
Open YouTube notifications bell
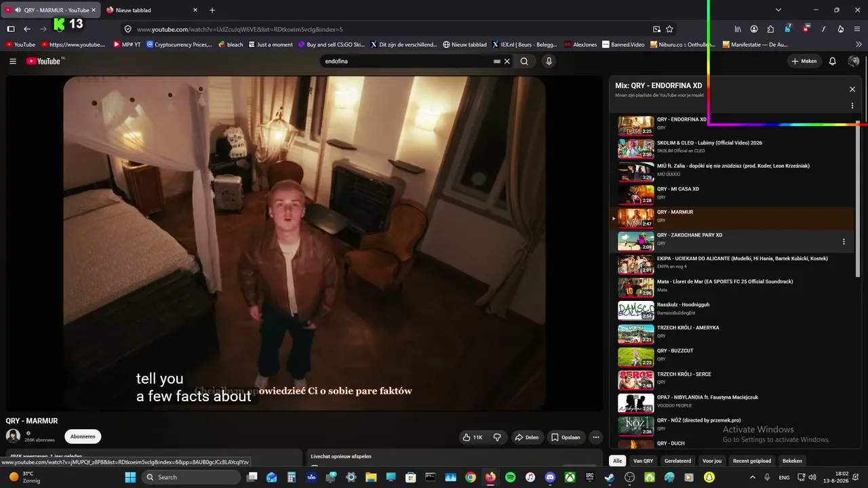(x=833, y=61)
